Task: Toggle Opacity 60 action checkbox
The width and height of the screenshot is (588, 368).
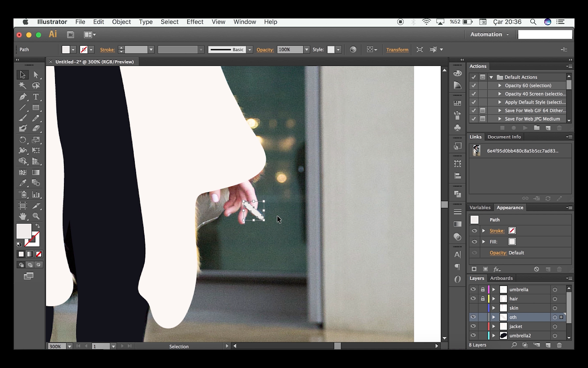Action: pos(474,85)
